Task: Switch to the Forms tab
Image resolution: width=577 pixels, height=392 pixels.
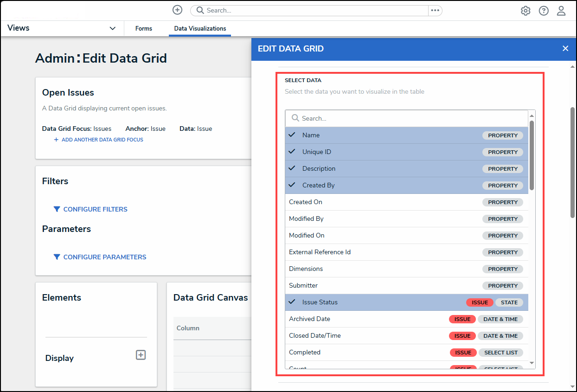Action: pyautogui.click(x=144, y=28)
